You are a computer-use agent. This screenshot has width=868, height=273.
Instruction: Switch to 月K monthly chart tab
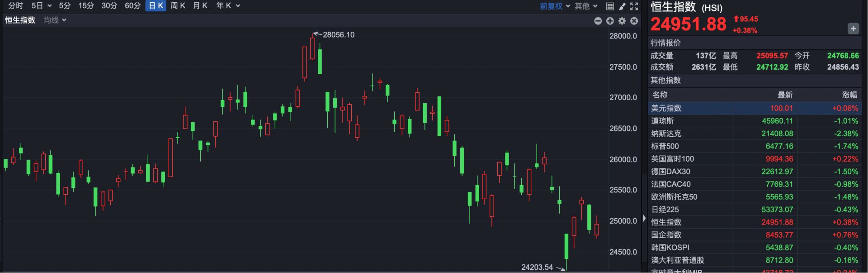200,6
